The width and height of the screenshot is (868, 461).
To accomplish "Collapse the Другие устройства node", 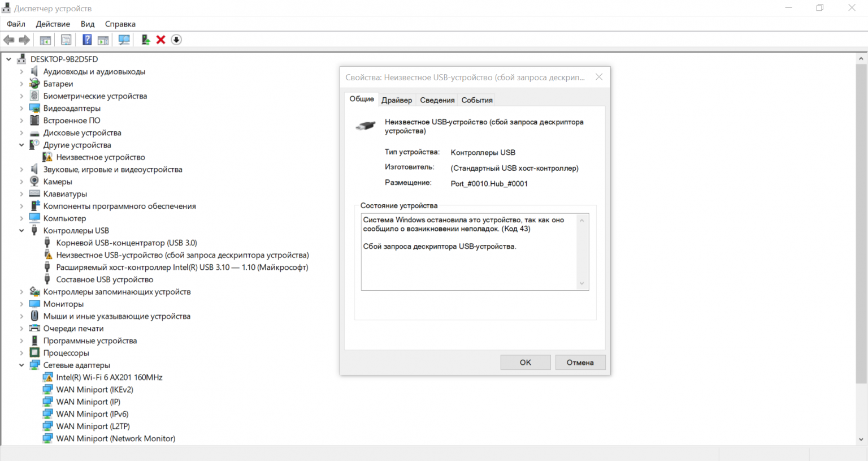I will click(x=21, y=145).
